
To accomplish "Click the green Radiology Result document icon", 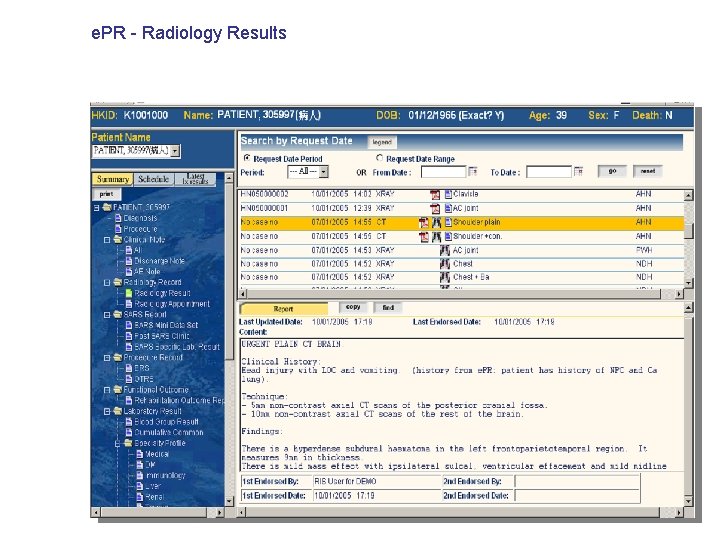I will tap(129, 293).
